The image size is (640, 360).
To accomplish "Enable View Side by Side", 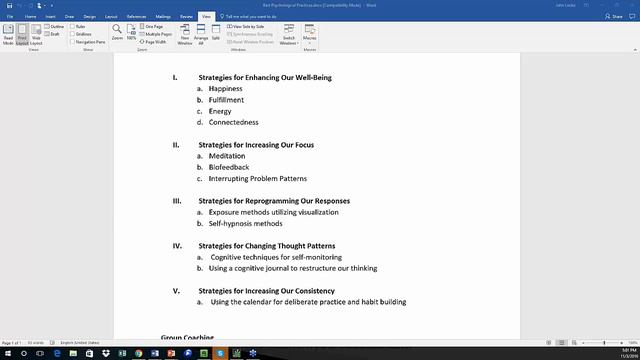I will (x=246, y=27).
